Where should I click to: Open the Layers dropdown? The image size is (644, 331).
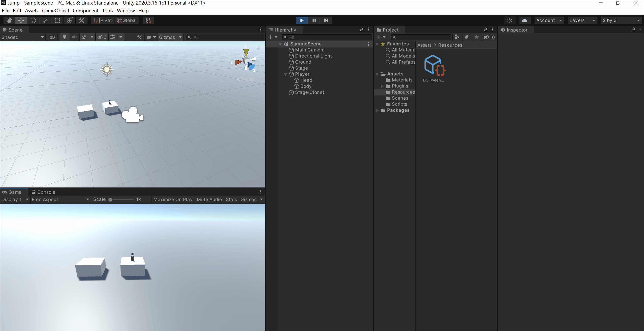[x=582, y=20]
